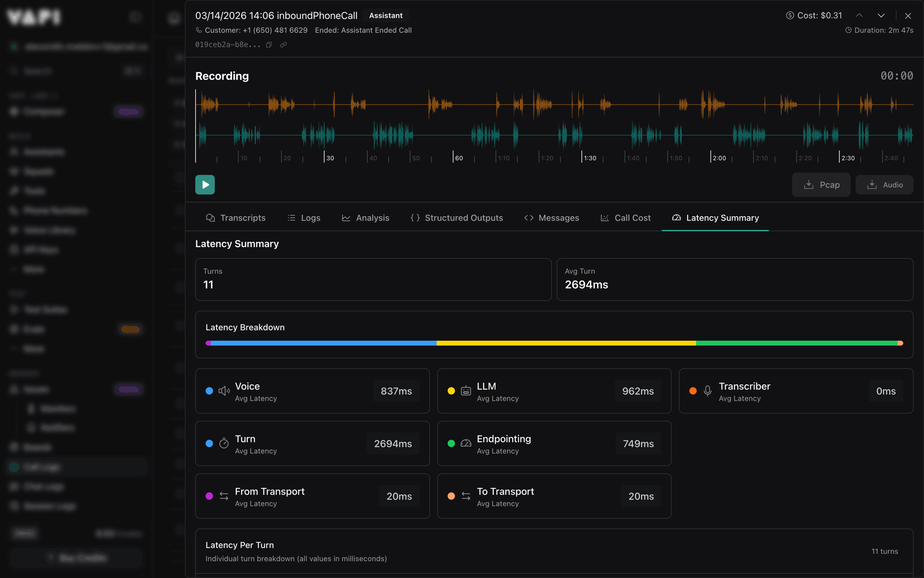Click the 2694ms Avg Turn value
Screen dimensions: 924x578
(x=586, y=285)
